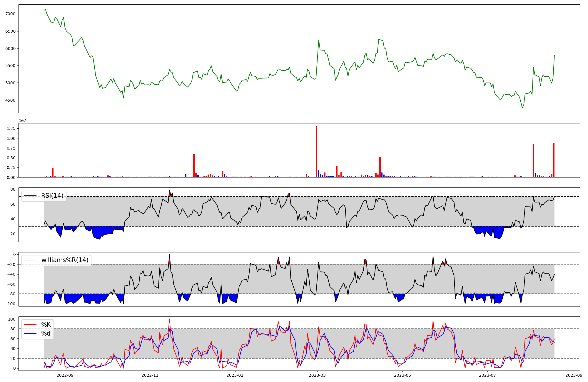This screenshot has height=382, width=588.
Task: Click the 2023-09 date axis label
Action: tap(574, 375)
